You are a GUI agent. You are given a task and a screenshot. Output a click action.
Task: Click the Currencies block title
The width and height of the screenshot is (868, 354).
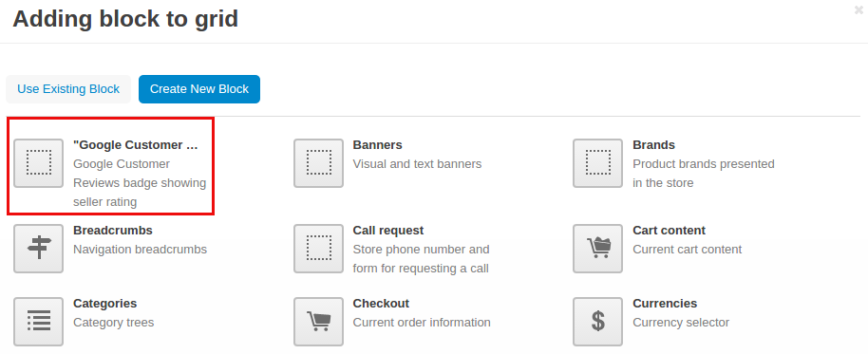pyautogui.click(x=665, y=304)
